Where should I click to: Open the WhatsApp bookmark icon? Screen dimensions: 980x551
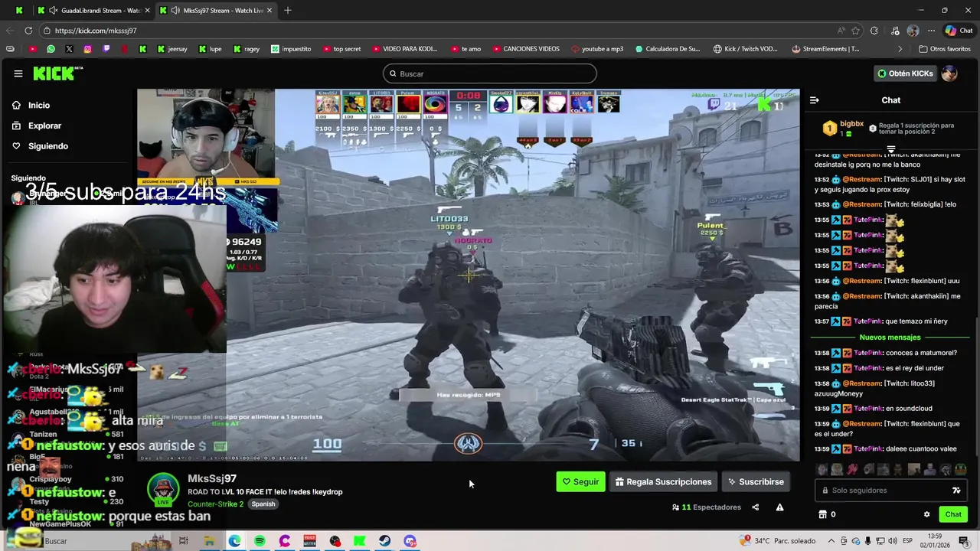tap(51, 49)
